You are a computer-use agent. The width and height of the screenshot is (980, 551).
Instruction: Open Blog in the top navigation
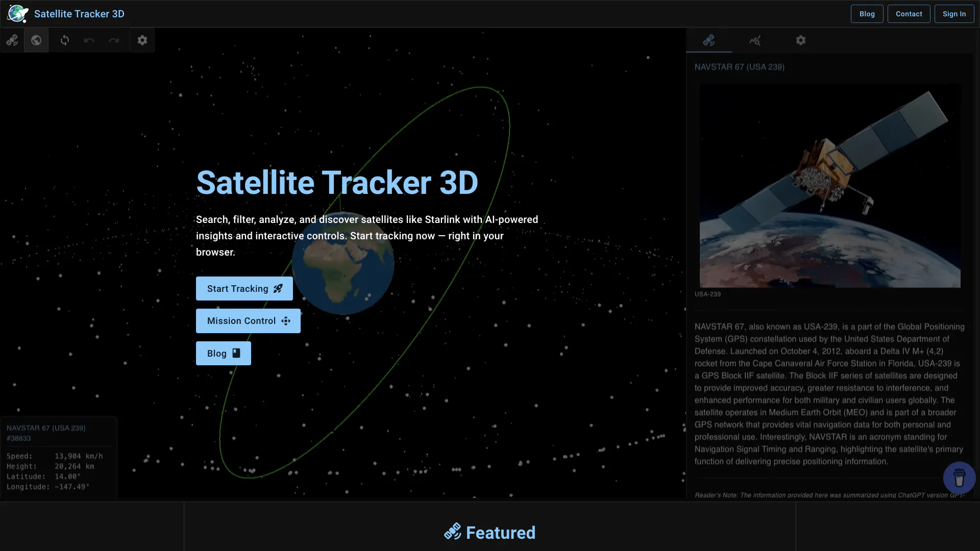(867, 14)
